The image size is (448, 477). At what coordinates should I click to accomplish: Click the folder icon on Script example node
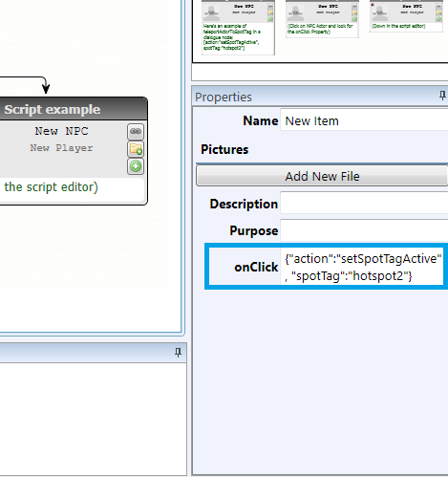point(136,149)
